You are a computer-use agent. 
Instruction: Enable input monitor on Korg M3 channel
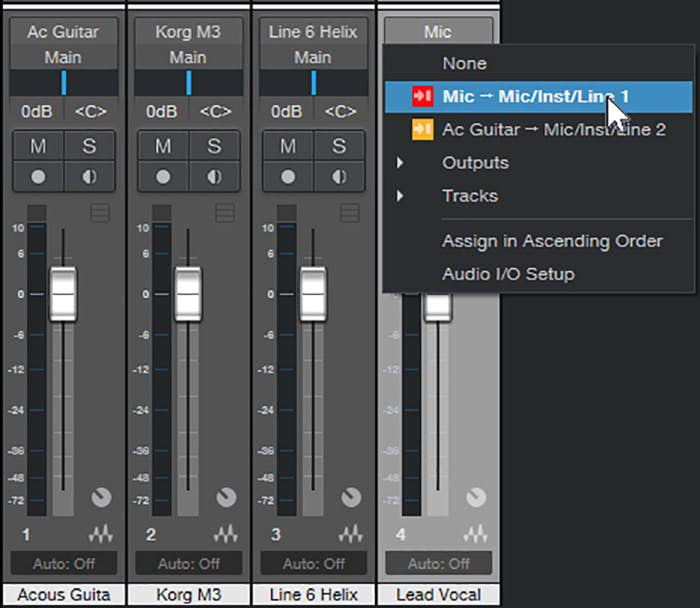(213, 174)
